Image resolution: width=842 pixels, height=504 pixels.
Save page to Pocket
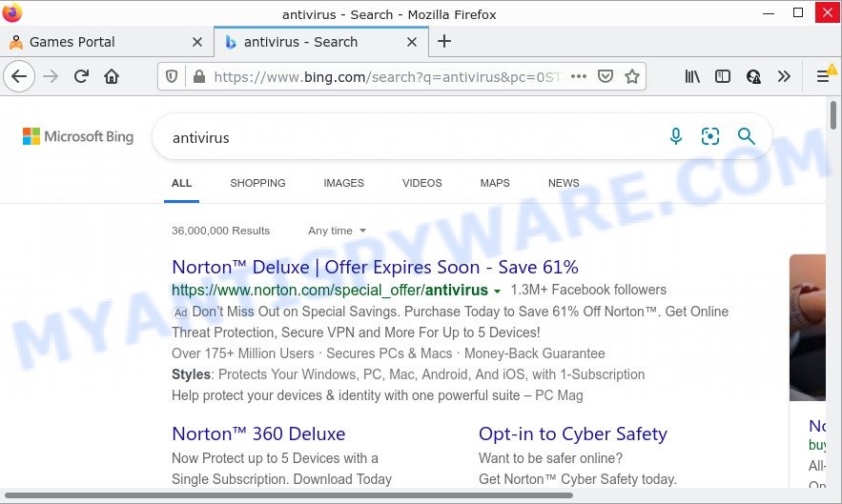606,77
